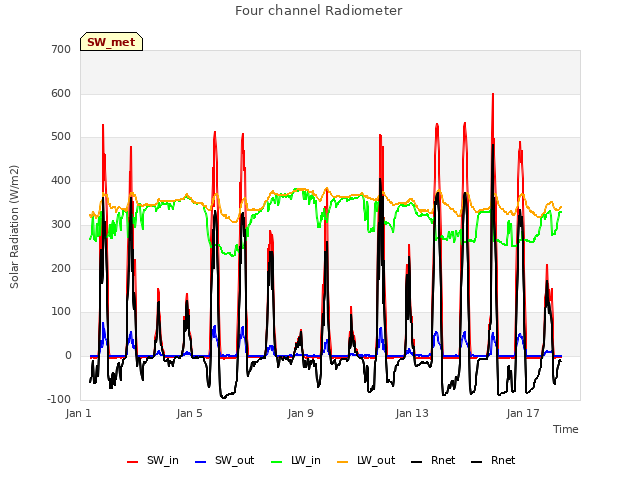
Task: Click the Time axis label
Action: [565, 429]
